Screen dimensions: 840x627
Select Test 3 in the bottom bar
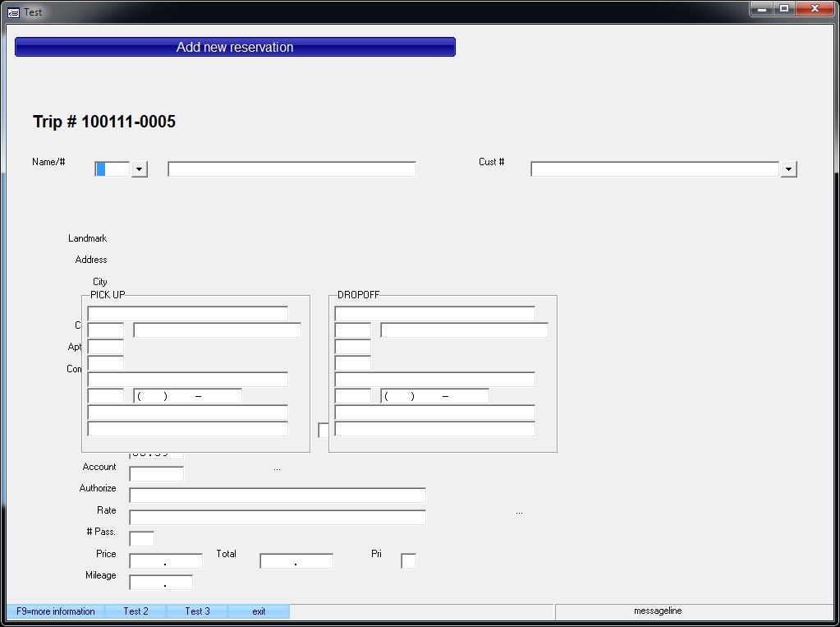tap(197, 611)
